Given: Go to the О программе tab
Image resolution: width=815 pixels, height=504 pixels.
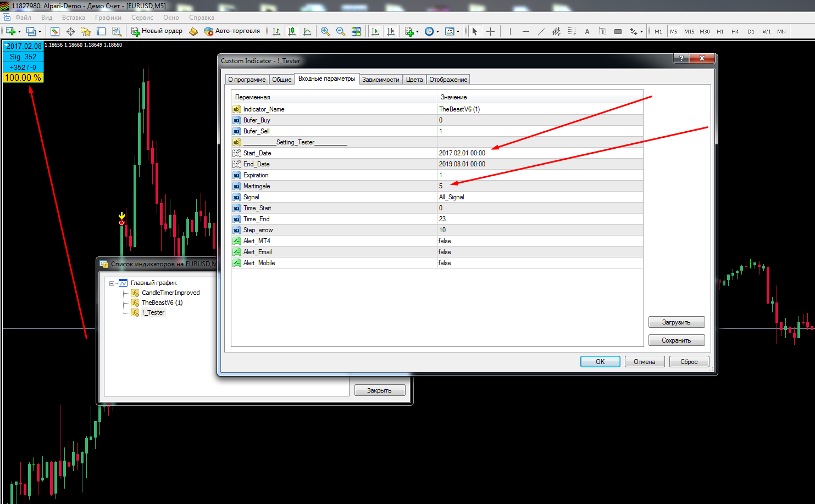Looking at the screenshot, I should click(x=247, y=80).
